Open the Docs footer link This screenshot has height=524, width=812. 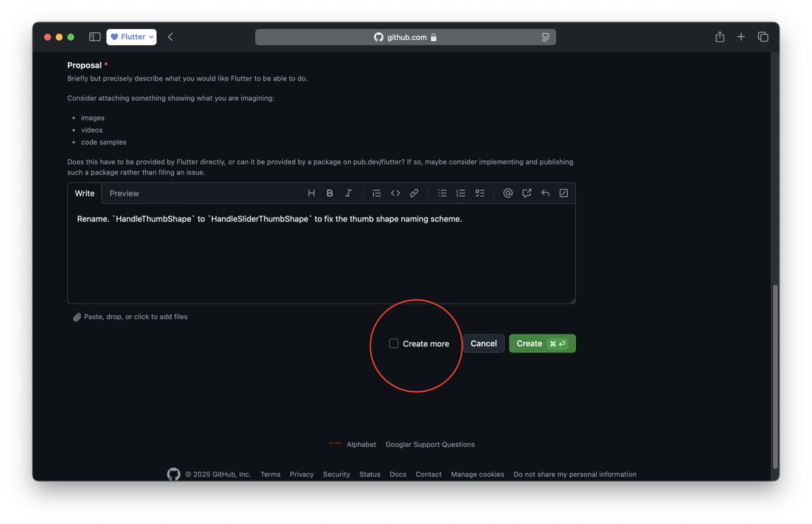398,475
